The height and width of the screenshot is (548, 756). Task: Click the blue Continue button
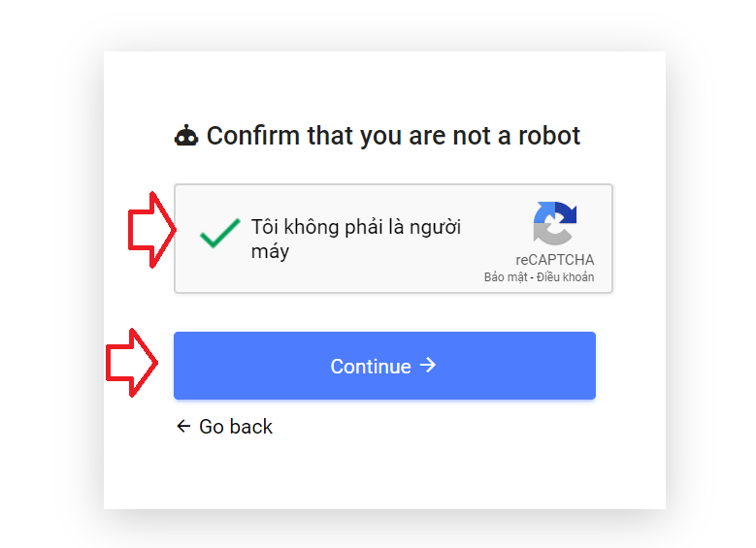coord(384,366)
